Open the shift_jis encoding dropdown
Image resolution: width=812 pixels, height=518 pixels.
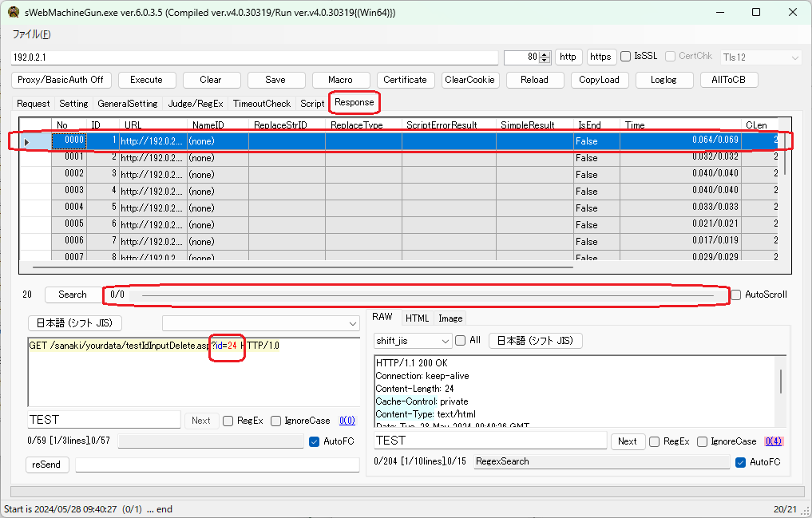click(x=413, y=341)
